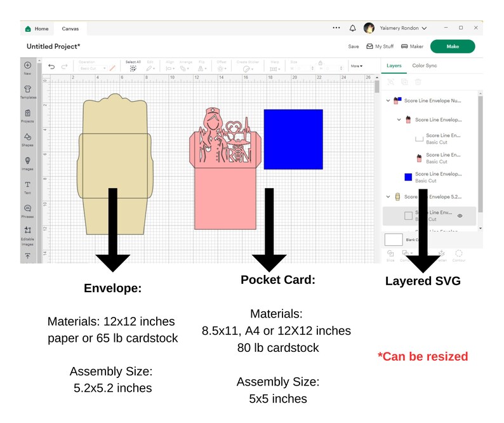
Task: Click the Select All icon
Action: (x=133, y=68)
